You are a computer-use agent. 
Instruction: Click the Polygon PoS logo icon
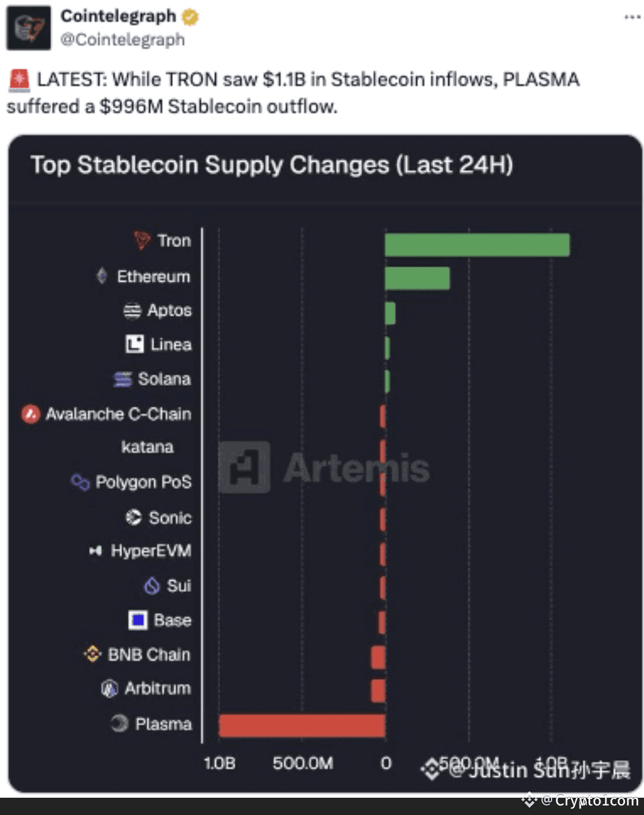pos(80,481)
